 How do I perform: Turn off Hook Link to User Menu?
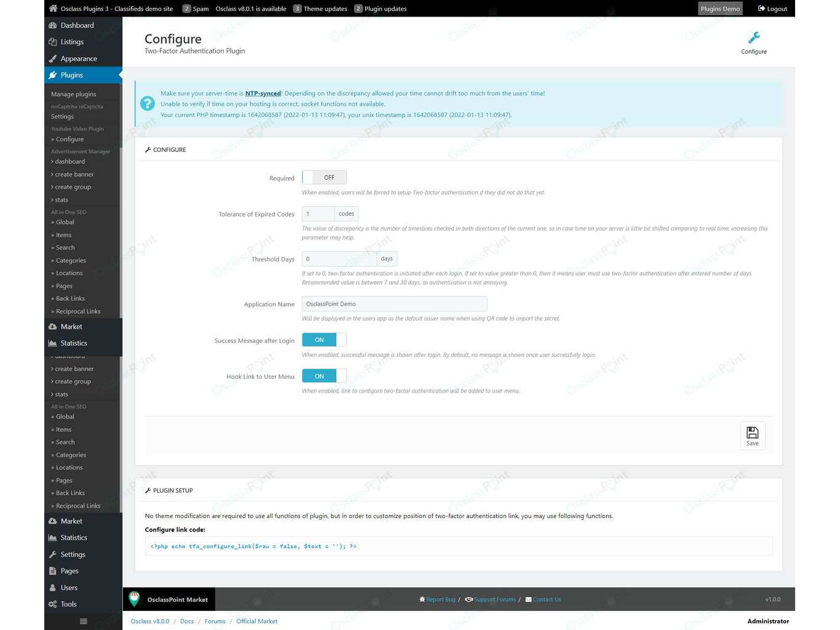tap(325, 376)
